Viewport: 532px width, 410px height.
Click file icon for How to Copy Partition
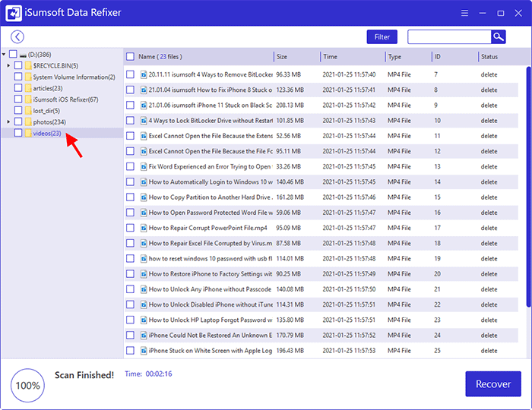click(144, 197)
